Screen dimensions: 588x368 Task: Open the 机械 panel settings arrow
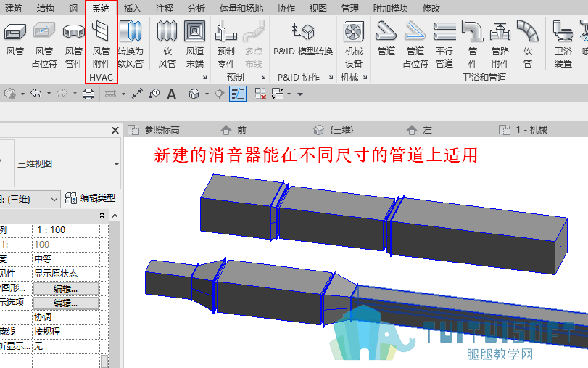(365, 78)
